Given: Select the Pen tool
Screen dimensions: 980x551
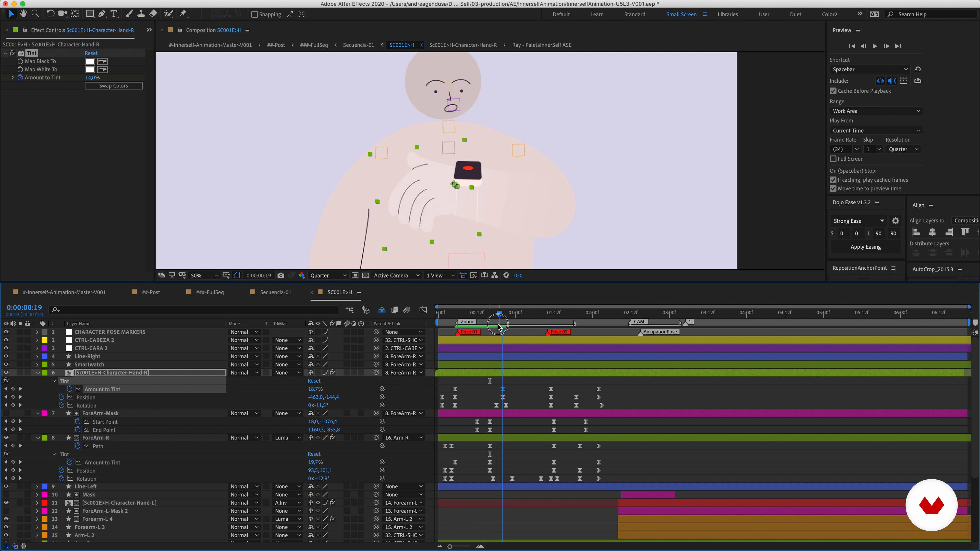Looking at the screenshot, I should pyautogui.click(x=102, y=14).
